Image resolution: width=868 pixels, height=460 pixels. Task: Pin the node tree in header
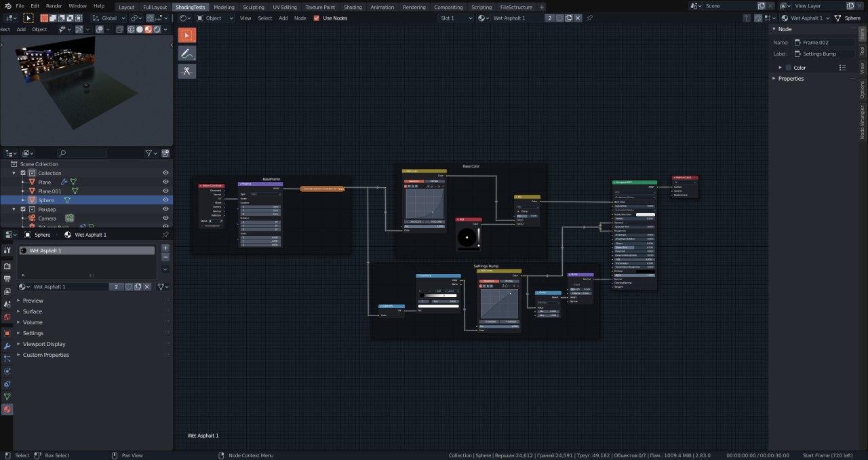pos(589,18)
